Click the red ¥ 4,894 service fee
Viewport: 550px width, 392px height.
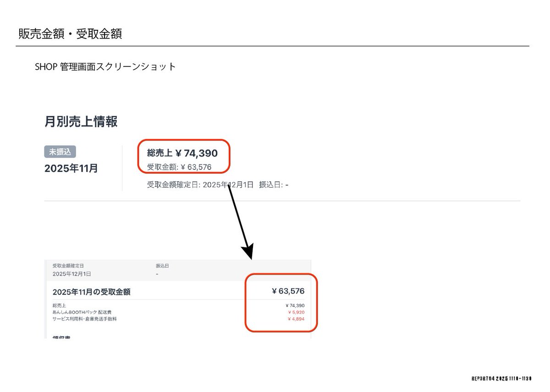coord(296,319)
